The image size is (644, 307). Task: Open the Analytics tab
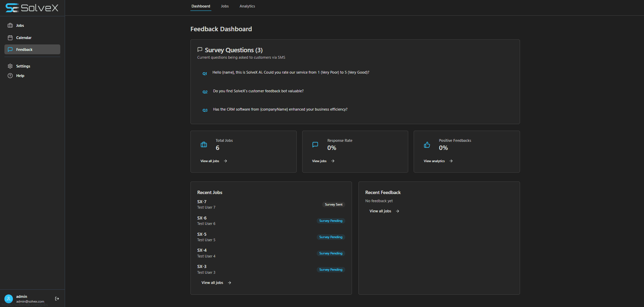[247, 6]
